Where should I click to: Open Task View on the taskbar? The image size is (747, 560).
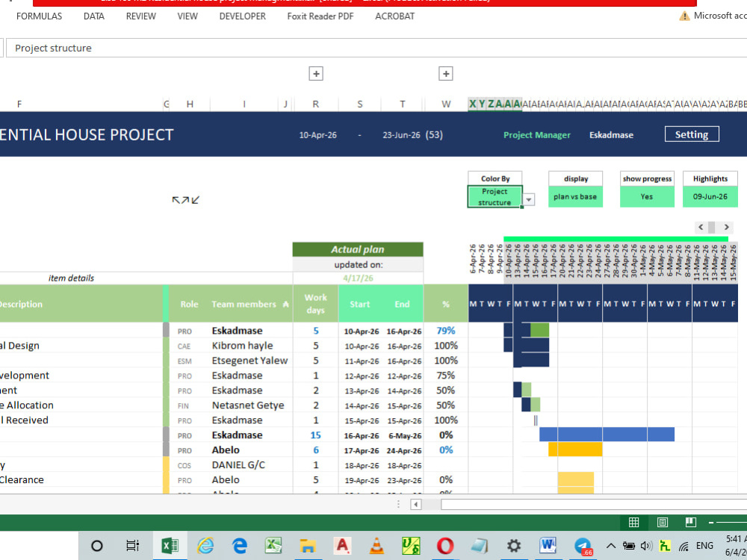click(132, 546)
